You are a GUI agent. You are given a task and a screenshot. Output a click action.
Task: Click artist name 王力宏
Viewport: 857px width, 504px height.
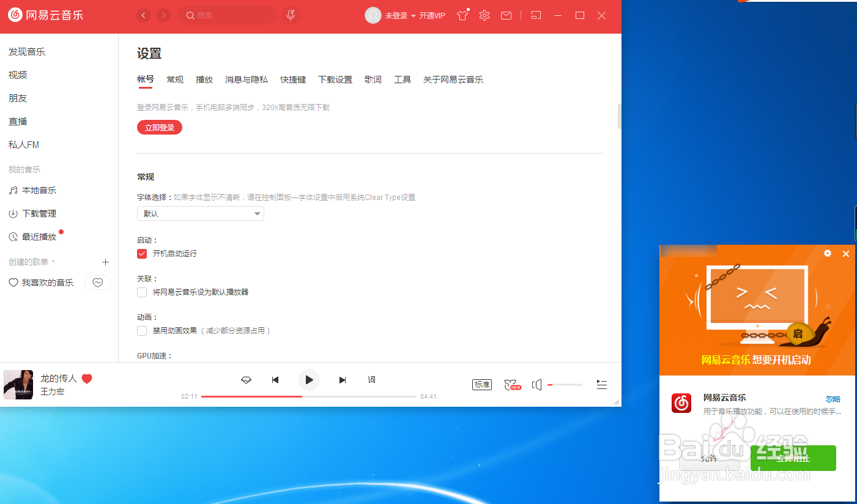tap(52, 391)
